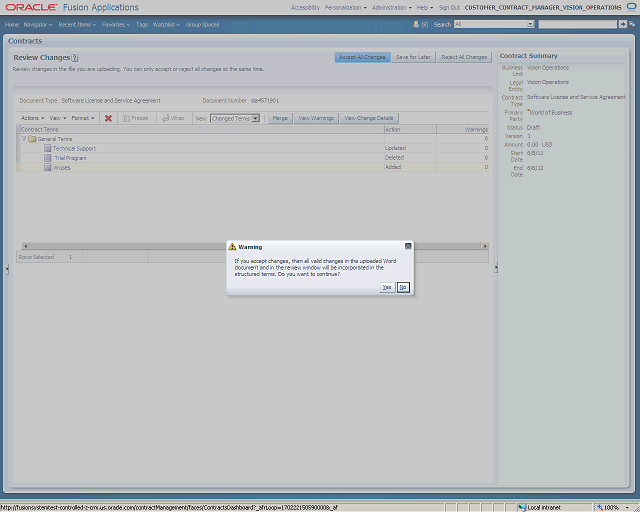Click the table scrollbar right arrow
The image size is (640, 512).
(x=485, y=246)
